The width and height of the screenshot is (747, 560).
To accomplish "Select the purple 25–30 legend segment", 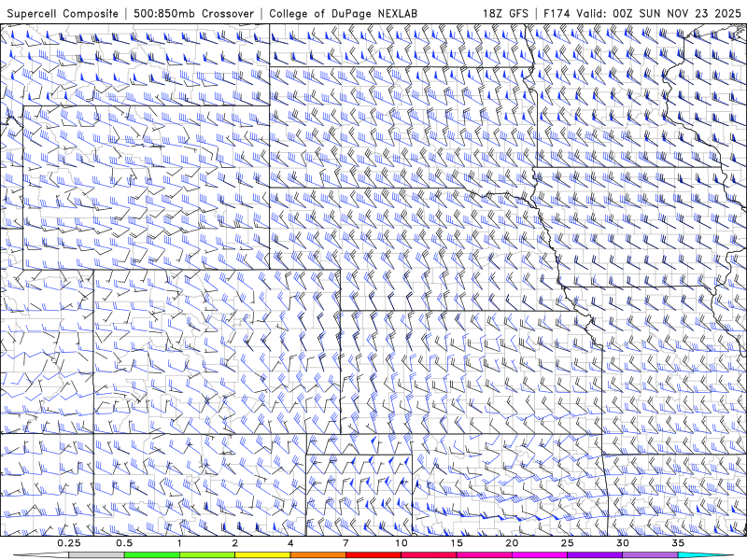I will [595, 555].
